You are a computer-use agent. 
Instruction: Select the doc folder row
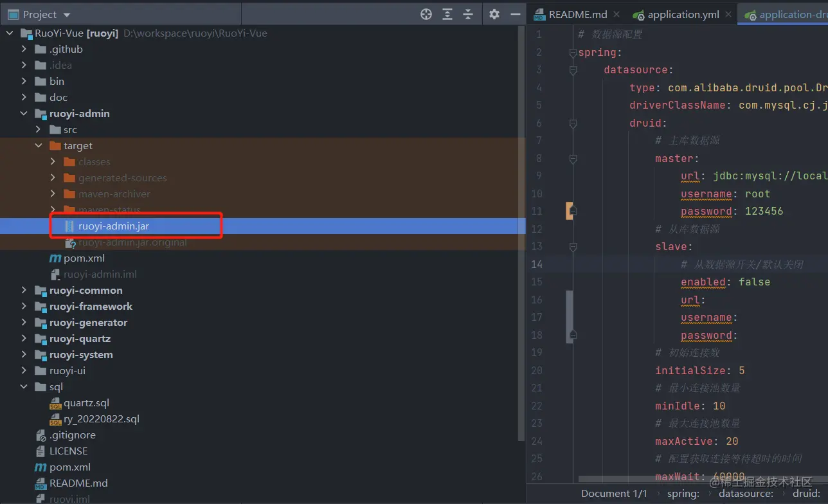click(260, 98)
